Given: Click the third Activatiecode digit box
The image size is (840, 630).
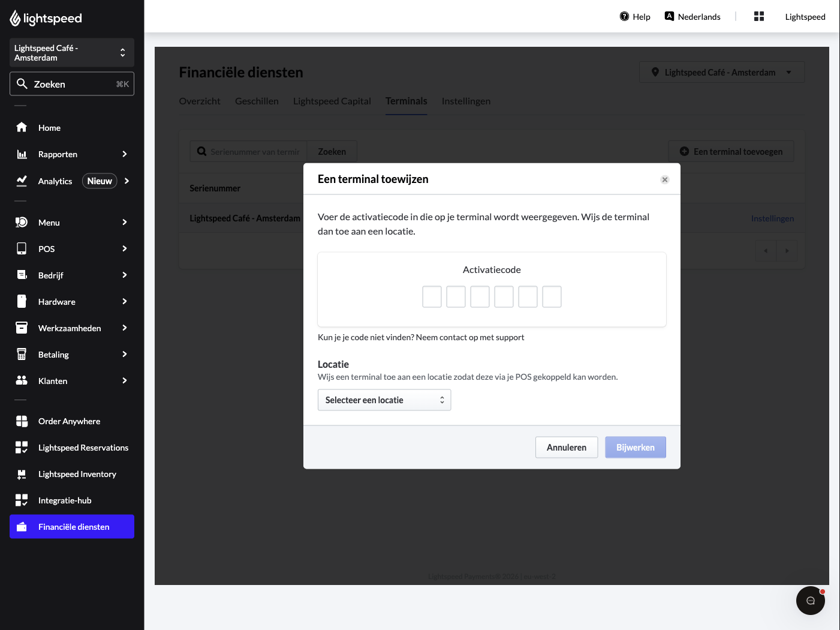Looking at the screenshot, I should [x=480, y=296].
